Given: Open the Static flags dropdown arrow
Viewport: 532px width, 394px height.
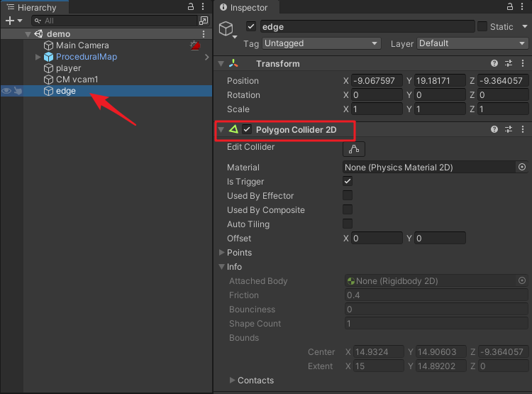Looking at the screenshot, I should [x=524, y=26].
